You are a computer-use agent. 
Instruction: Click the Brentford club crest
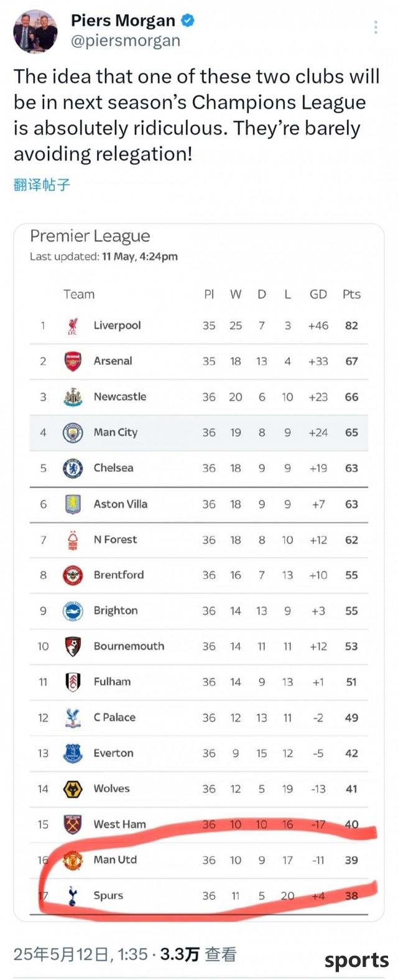tap(73, 575)
